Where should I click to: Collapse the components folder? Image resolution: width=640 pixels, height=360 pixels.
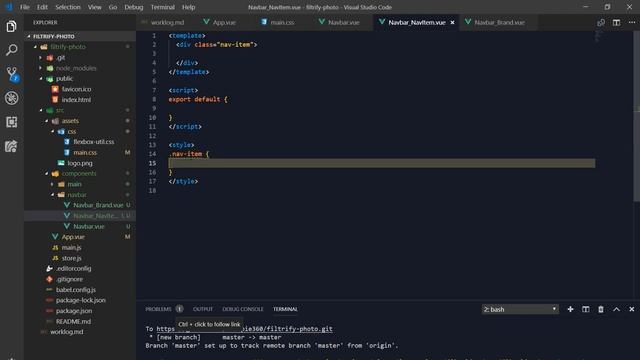[47, 173]
